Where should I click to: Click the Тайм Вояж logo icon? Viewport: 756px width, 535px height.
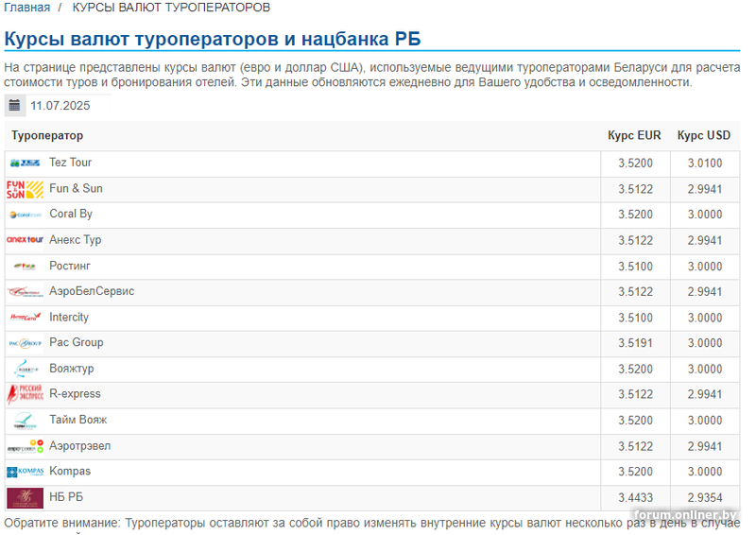coord(26,421)
